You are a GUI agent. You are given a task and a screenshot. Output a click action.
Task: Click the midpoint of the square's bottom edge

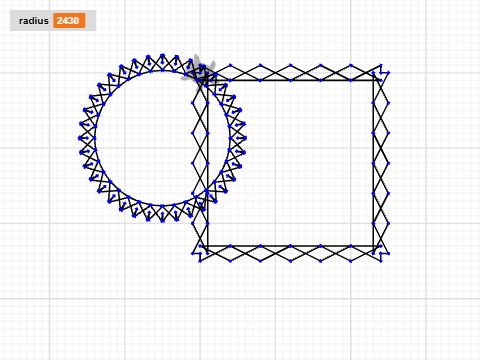click(x=290, y=246)
